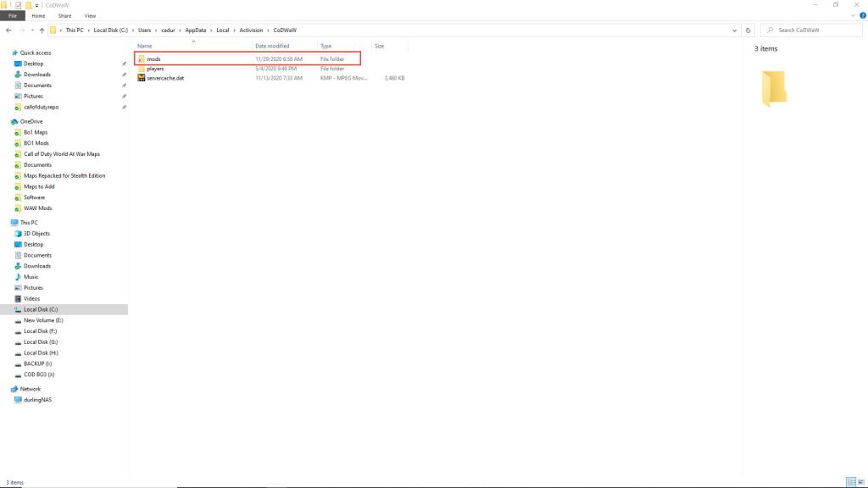
Task: Go up one folder level
Action: [42, 30]
